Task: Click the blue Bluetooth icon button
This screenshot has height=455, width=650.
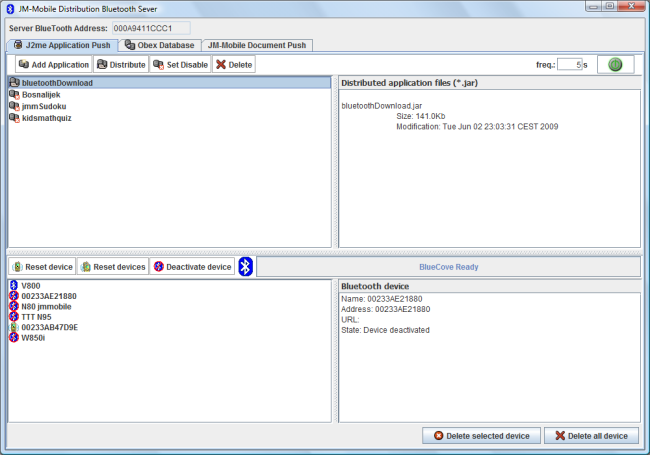Action: [x=245, y=267]
